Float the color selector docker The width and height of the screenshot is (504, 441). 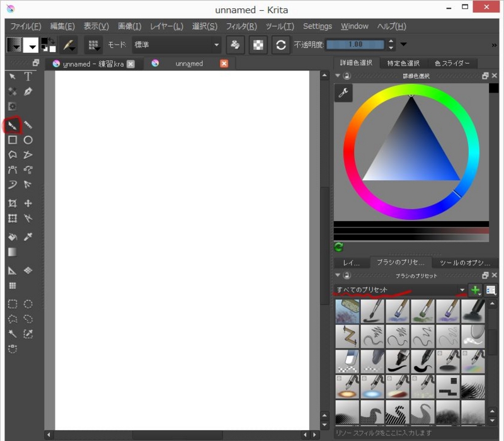point(485,76)
